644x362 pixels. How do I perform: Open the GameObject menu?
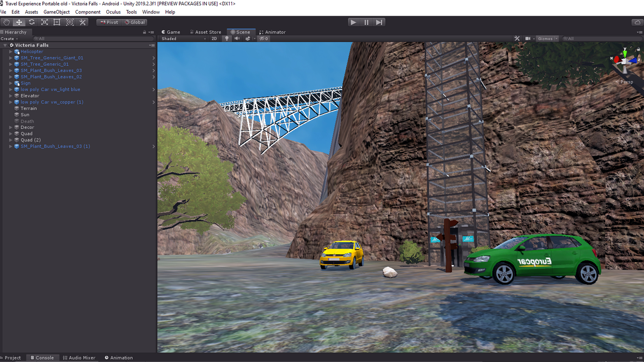pos(57,12)
